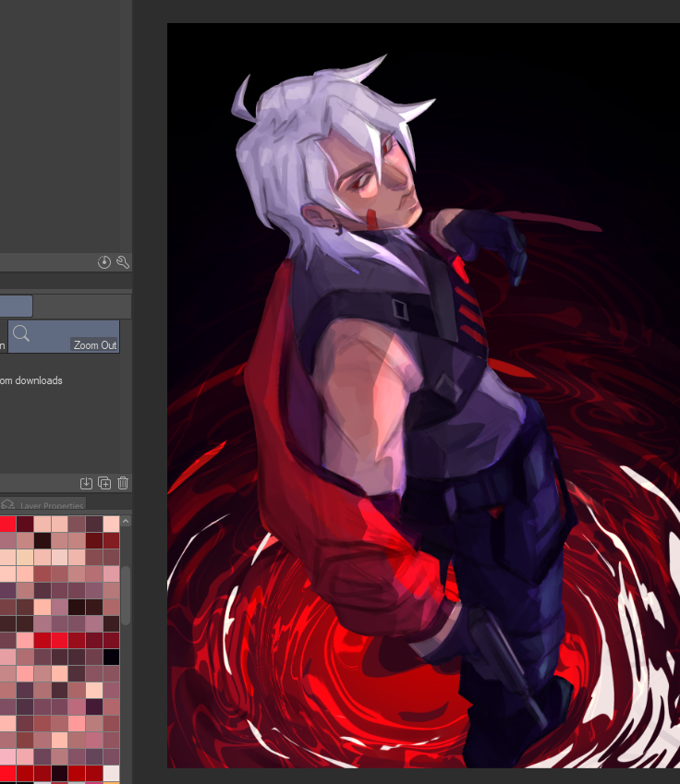Click the color set vertical scrollbar thumb
The height and width of the screenshot is (784, 680).
click(x=126, y=596)
